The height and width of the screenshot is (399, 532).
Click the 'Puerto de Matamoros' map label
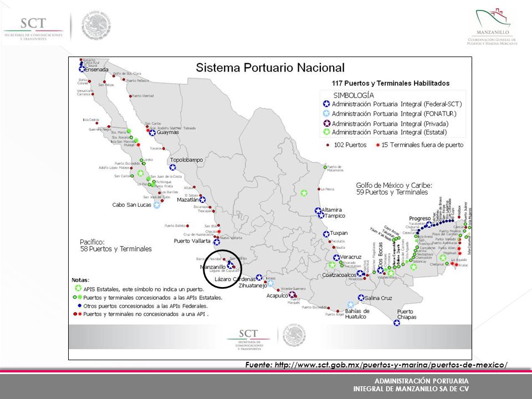335,168
